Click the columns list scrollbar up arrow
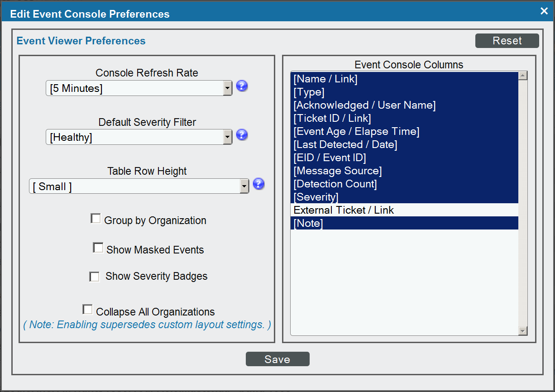Screen dimensions: 555x392 click(523, 76)
